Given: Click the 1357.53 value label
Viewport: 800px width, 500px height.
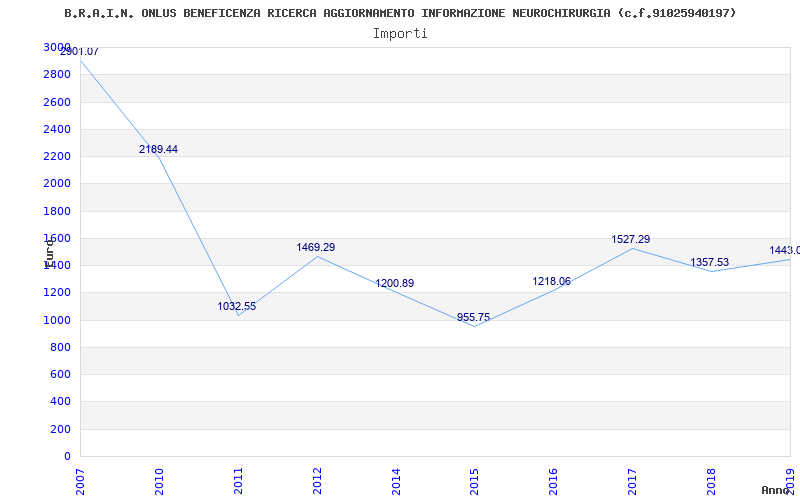Looking at the screenshot, I should point(710,262).
